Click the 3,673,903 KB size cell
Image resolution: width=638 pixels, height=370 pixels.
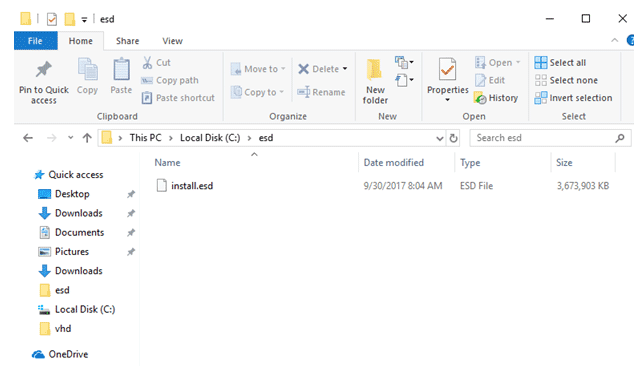point(583,186)
